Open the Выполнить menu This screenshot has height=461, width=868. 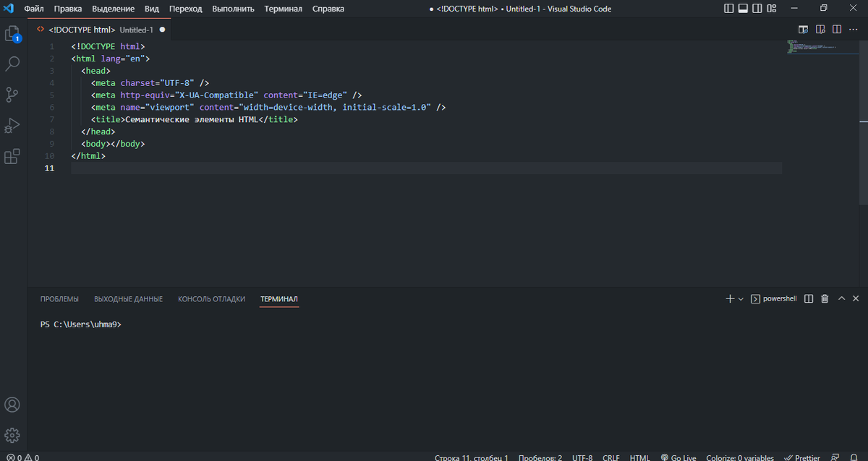point(233,9)
